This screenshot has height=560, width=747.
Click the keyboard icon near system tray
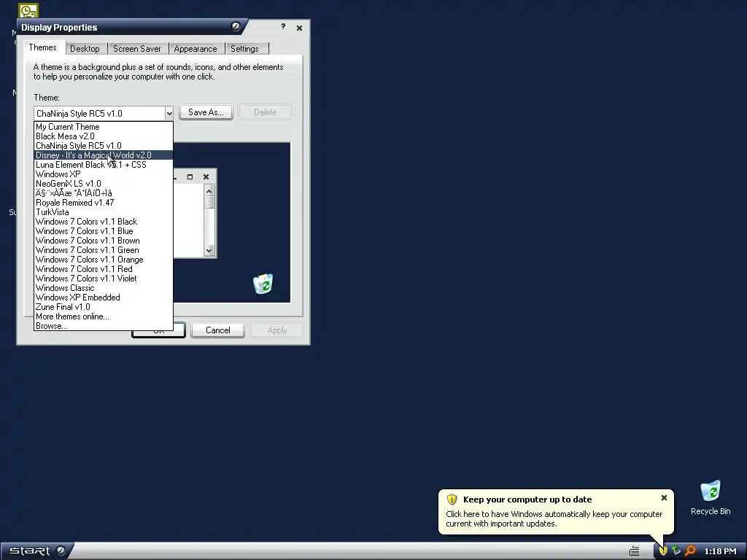[634, 551]
